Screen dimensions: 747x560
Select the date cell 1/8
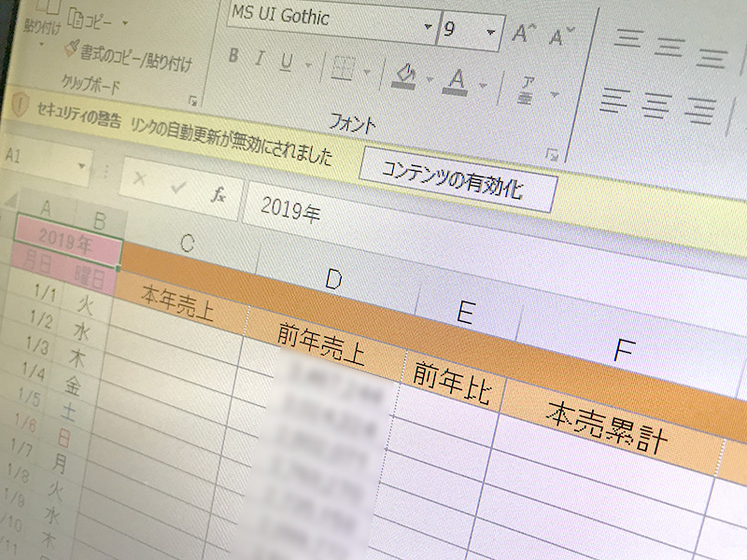pos(17,471)
